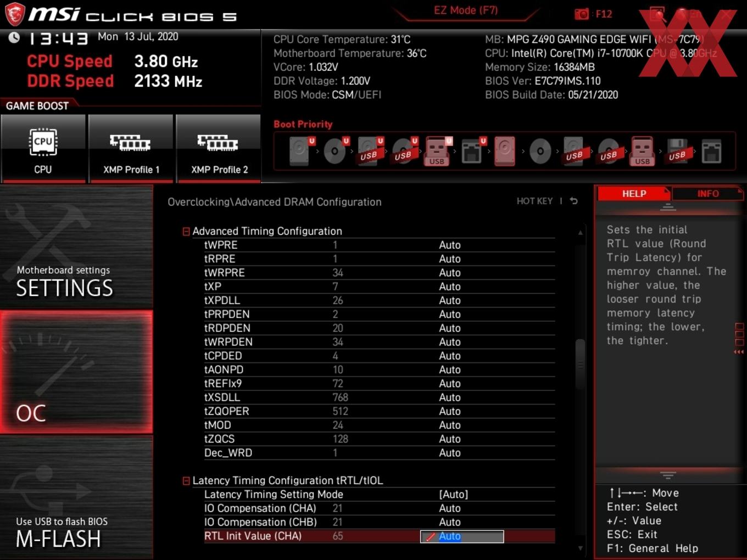Viewport: 747px width, 560px height.
Task: Switch to the HELP tab
Action: [634, 193]
